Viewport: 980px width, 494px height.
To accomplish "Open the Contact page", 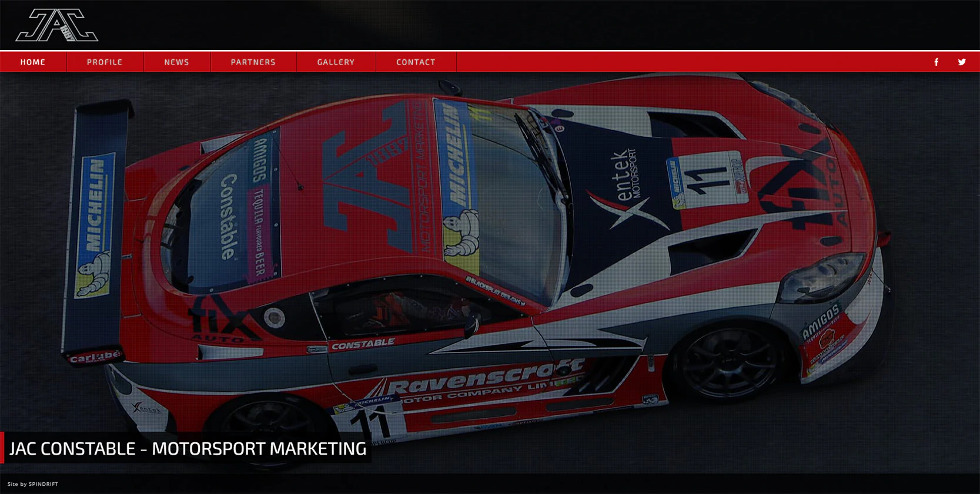I will tap(416, 62).
